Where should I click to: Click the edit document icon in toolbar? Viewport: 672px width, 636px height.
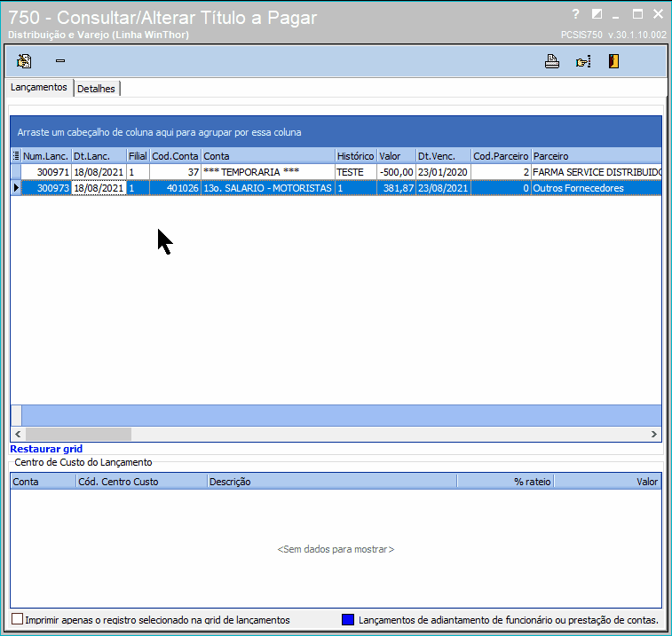24,61
